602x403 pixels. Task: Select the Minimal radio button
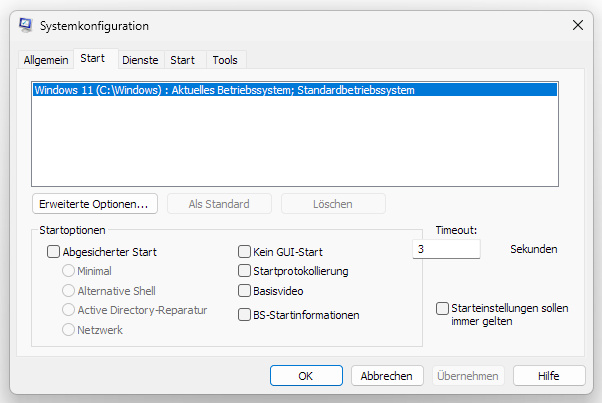point(69,271)
